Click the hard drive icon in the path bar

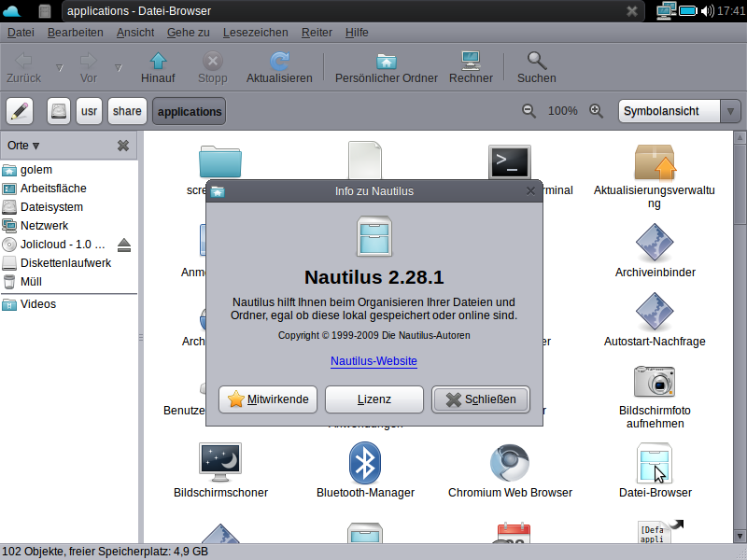click(x=57, y=110)
